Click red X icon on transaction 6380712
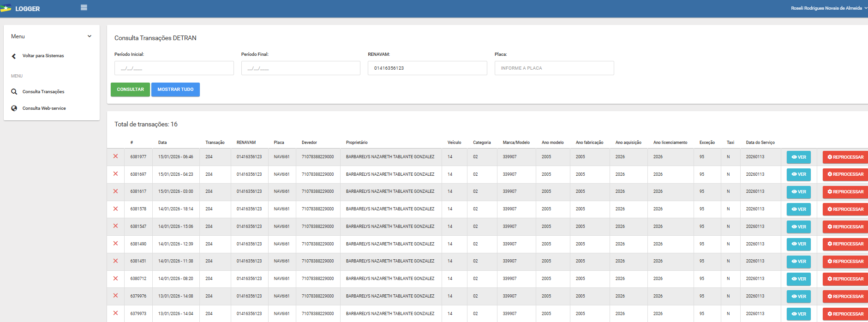This screenshot has height=322, width=868. point(115,278)
